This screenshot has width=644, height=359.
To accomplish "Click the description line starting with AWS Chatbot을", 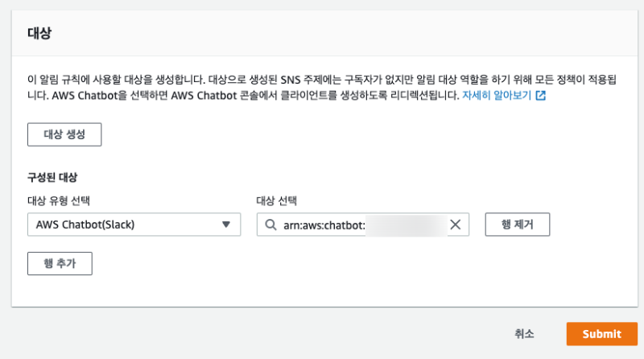I will point(242,95).
